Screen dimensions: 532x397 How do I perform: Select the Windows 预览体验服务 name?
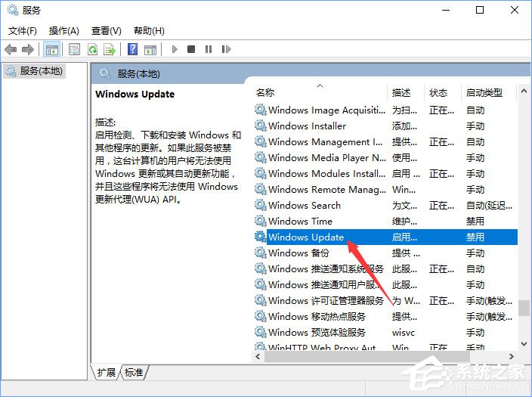[x=317, y=332]
